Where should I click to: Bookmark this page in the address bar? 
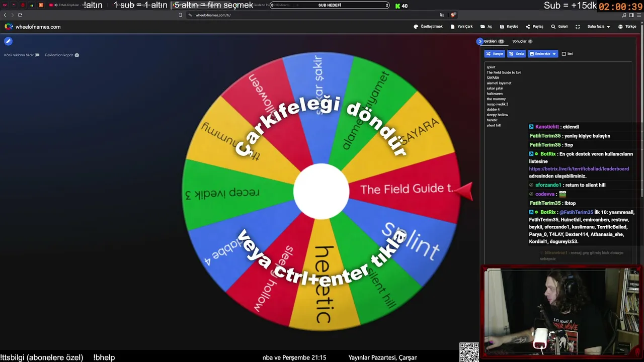pos(181,15)
